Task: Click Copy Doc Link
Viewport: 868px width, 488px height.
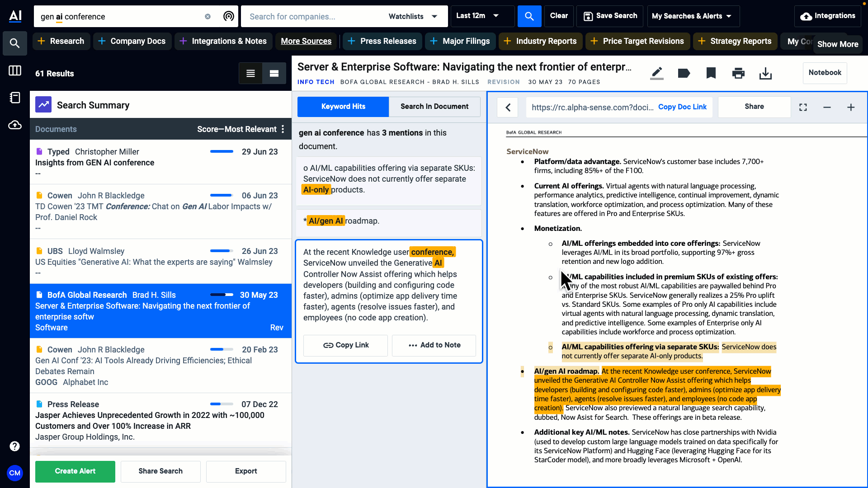Action: click(682, 107)
